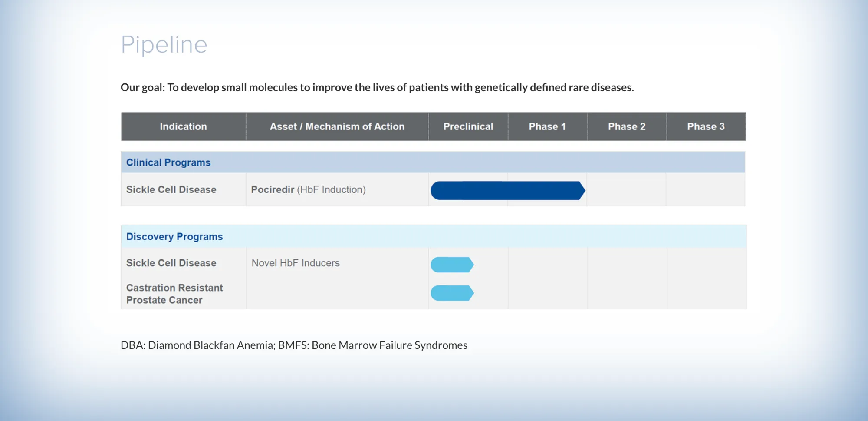The height and width of the screenshot is (421, 868).
Task: Click the dark blue Pociredir progress bar
Action: point(508,191)
